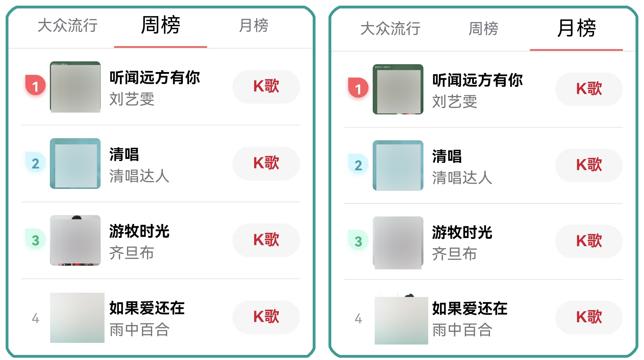The image size is (644, 360).
Task: Tap K歌 for 如果爱还在 in monthly chart
Action: point(589,317)
